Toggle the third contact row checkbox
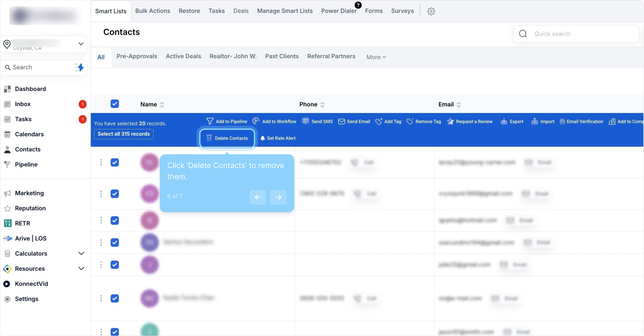 pyautogui.click(x=115, y=221)
